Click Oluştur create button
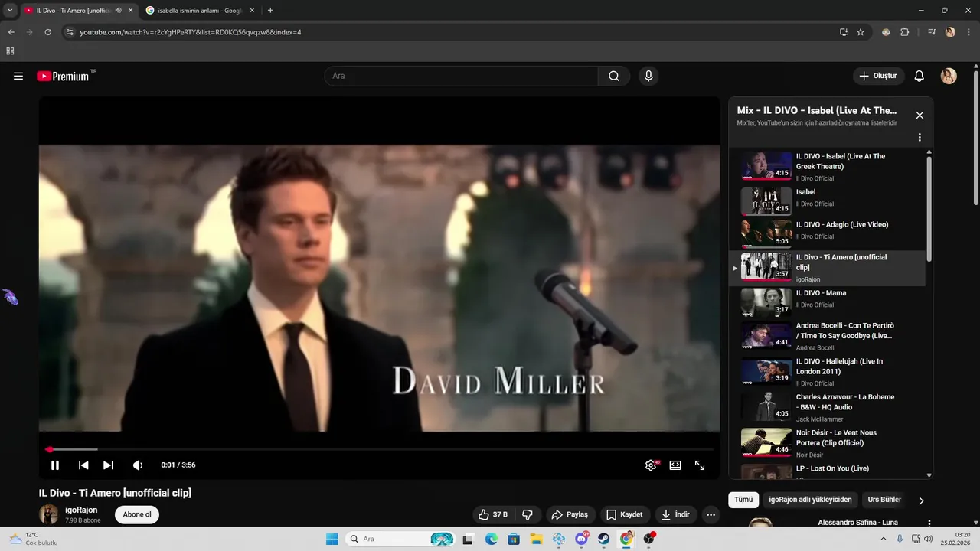The width and height of the screenshot is (980, 551). pyautogui.click(x=878, y=76)
